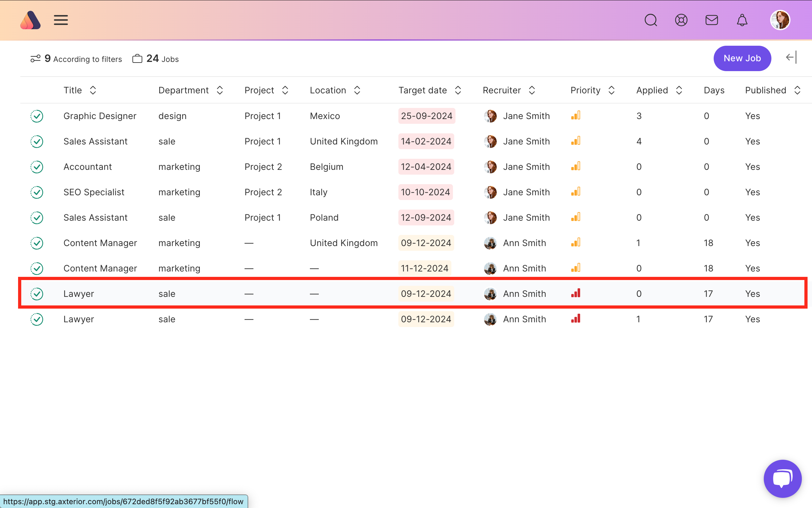812x508 pixels.
Task: Click red priority icon in last Lawyer row
Action: (x=575, y=319)
